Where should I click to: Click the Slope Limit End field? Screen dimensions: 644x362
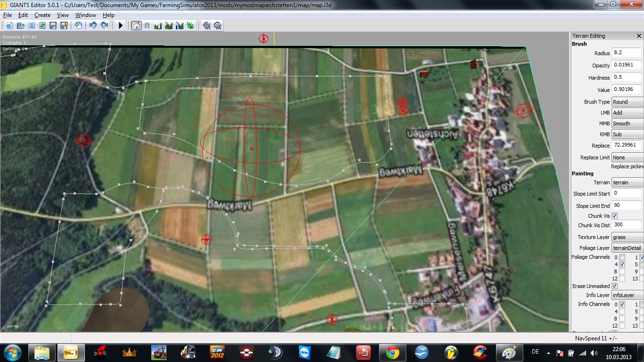[x=627, y=205]
